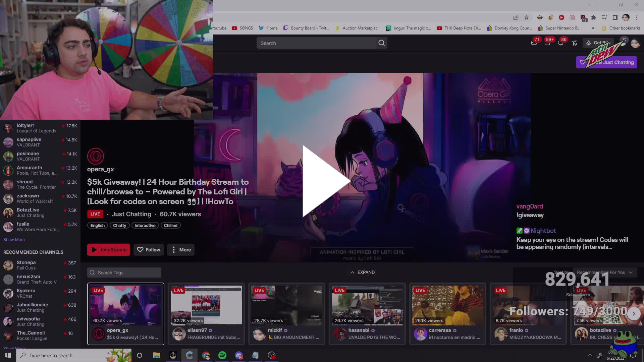
Task: Click the search magnifier in Twitch search bar
Action: (381, 43)
